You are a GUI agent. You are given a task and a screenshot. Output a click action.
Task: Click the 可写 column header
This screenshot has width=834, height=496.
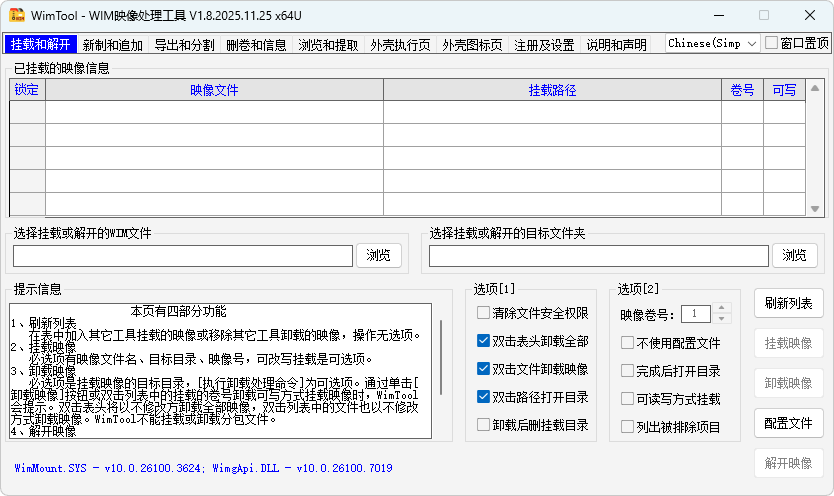(x=785, y=90)
